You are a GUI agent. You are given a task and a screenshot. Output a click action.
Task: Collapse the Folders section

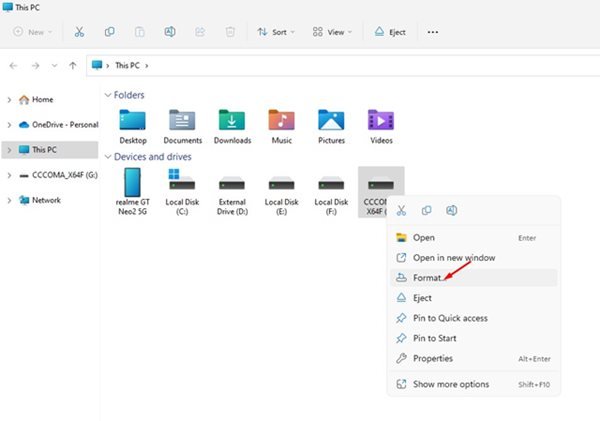pyautogui.click(x=107, y=95)
